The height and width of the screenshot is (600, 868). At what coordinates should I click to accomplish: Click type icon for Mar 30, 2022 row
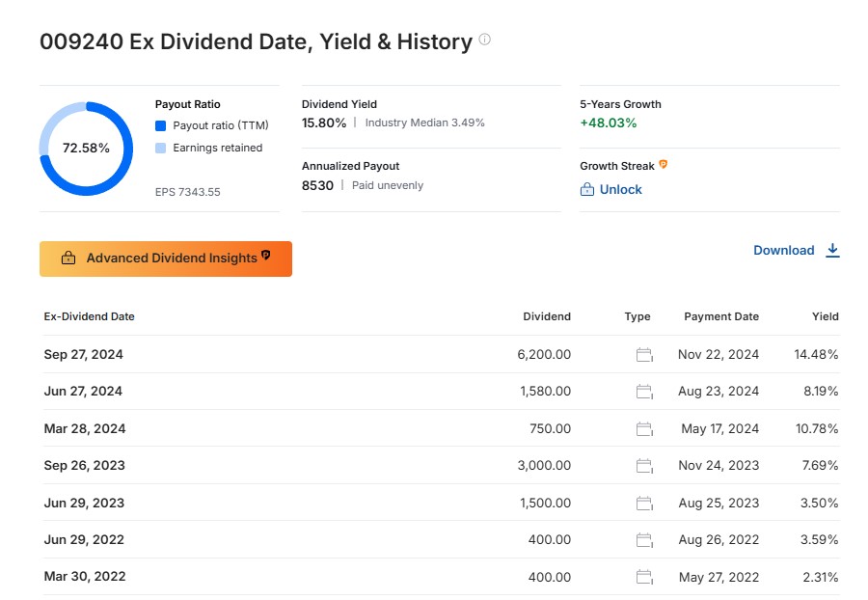point(644,577)
